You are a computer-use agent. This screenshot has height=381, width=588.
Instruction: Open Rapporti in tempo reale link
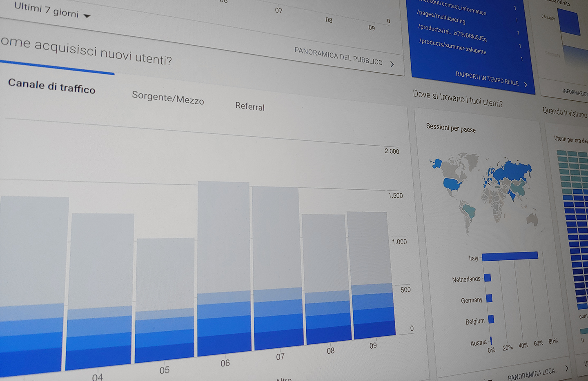pos(487,78)
